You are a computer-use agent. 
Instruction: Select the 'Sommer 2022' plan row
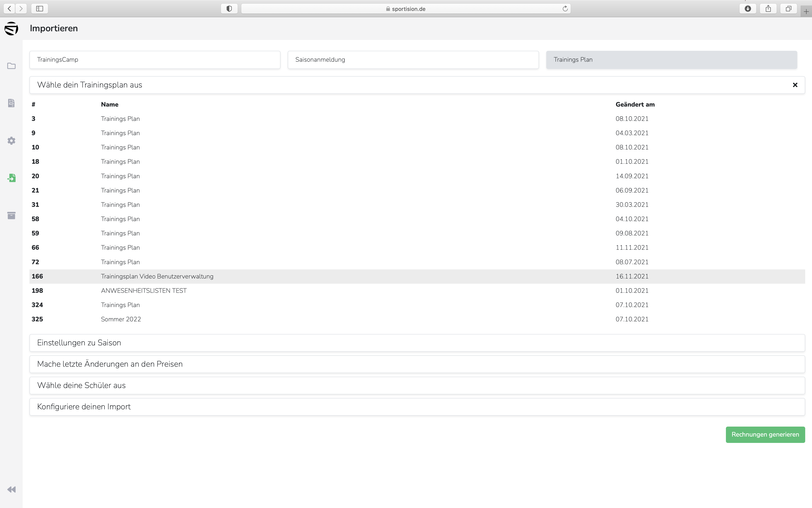tap(417, 320)
